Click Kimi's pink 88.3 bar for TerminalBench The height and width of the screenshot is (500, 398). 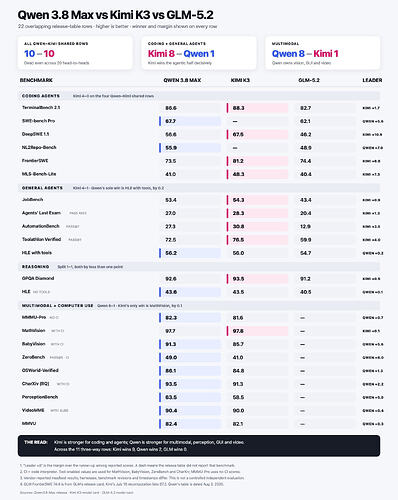pos(257,108)
